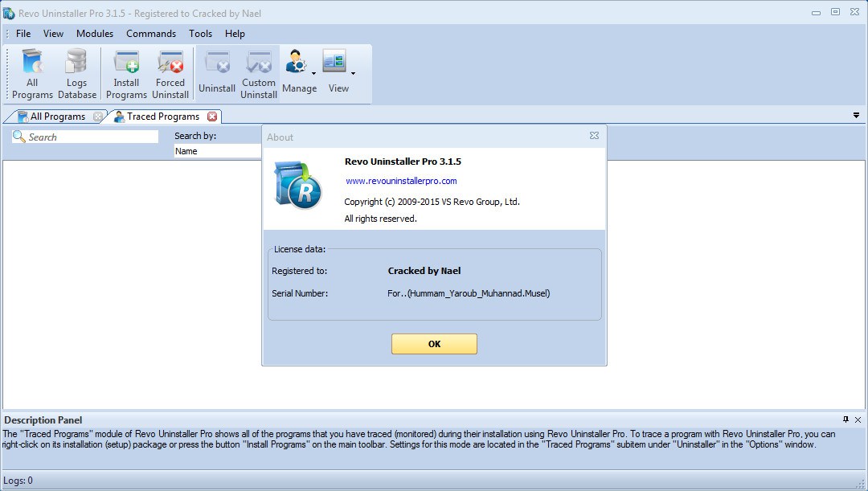Close the All Programs tab

tap(98, 117)
